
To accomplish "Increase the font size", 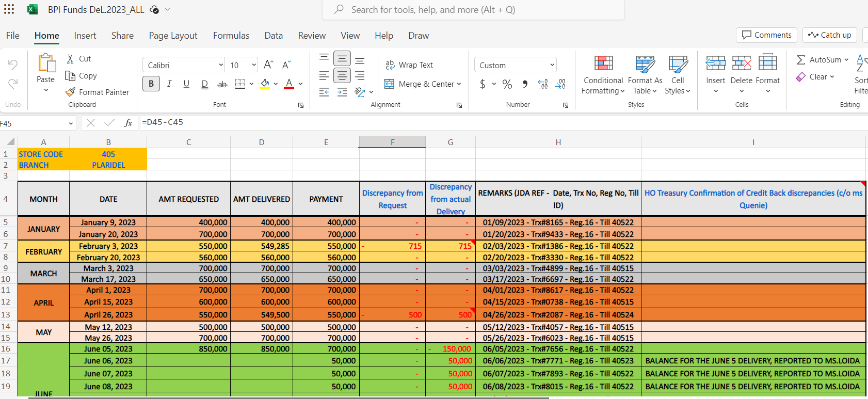I will [x=268, y=65].
